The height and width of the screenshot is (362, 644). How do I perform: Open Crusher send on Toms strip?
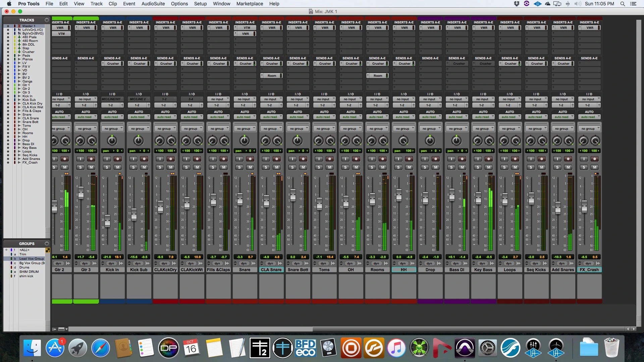(x=324, y=64)
